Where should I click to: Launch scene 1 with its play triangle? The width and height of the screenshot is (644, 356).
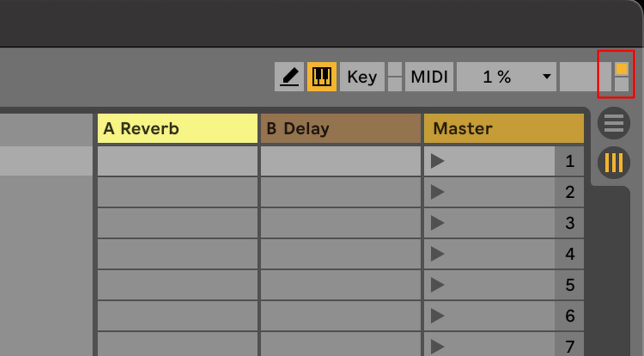pyautogui.click(x=437, y=161)
